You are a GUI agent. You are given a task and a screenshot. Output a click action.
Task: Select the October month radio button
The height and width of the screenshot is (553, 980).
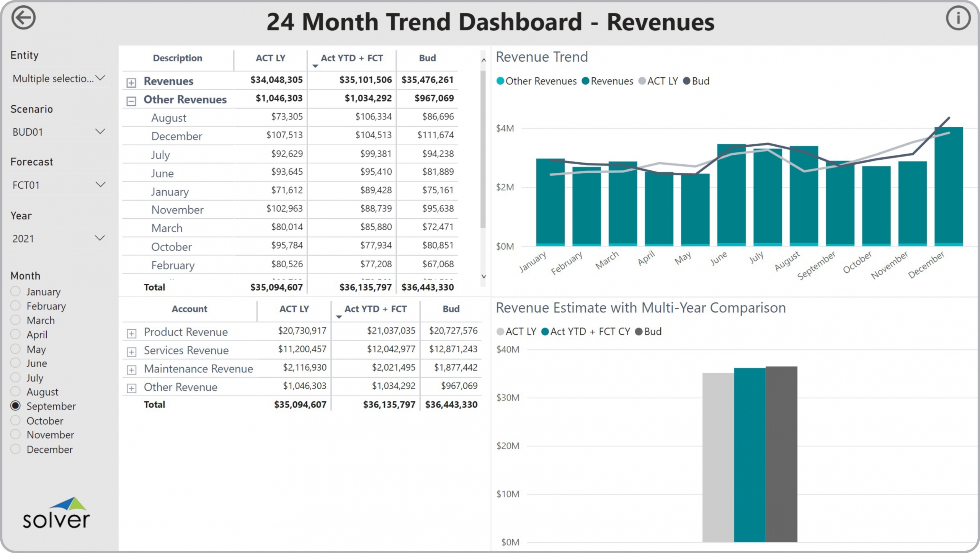tap(16, 420)
